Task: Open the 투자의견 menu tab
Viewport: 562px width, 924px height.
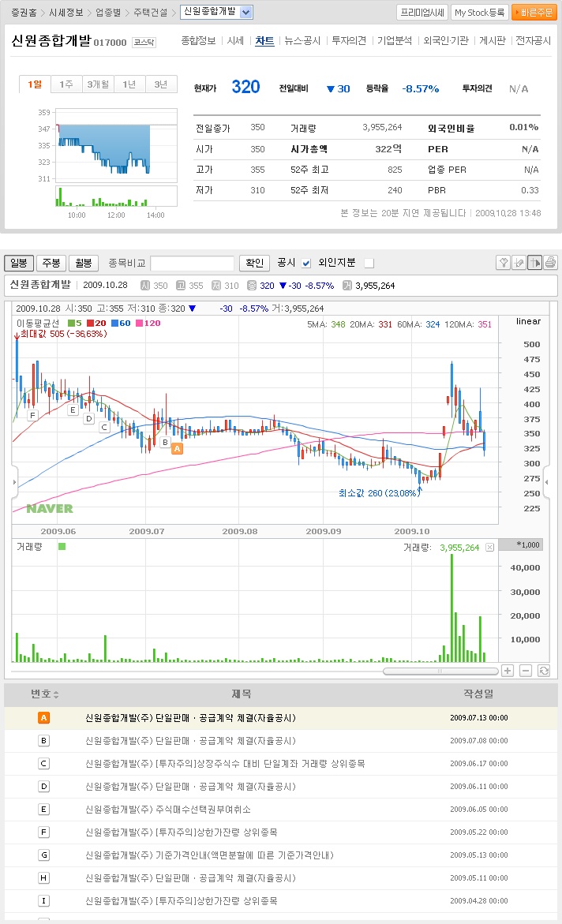Action: 349,41
